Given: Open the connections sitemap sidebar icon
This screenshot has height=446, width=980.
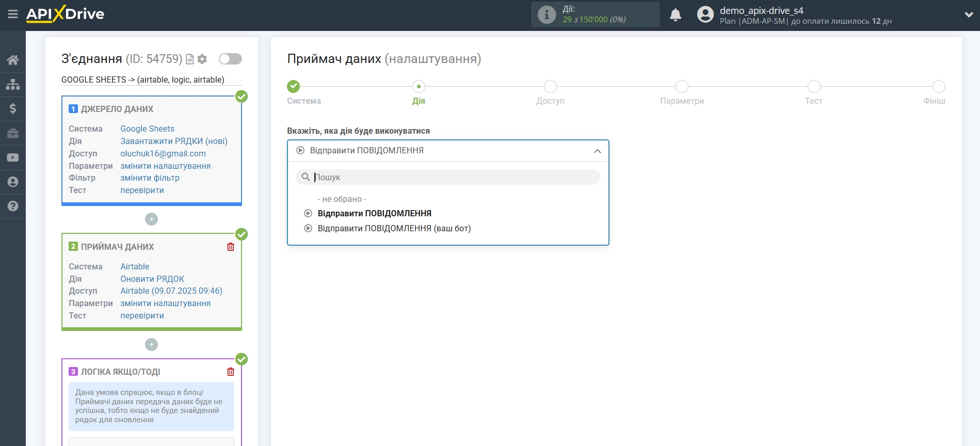Looking at the screenshot, I should click(x=13, y=84).
